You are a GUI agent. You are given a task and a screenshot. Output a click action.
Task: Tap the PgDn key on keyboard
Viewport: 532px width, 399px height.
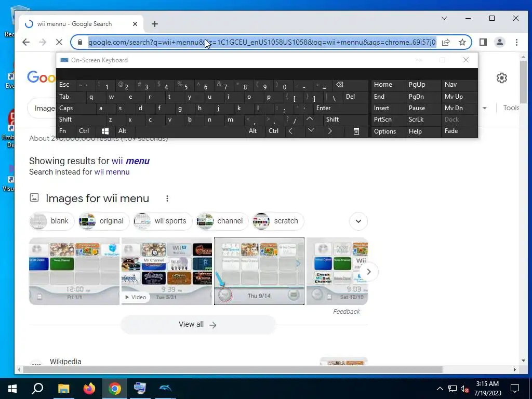coord(422,97)
